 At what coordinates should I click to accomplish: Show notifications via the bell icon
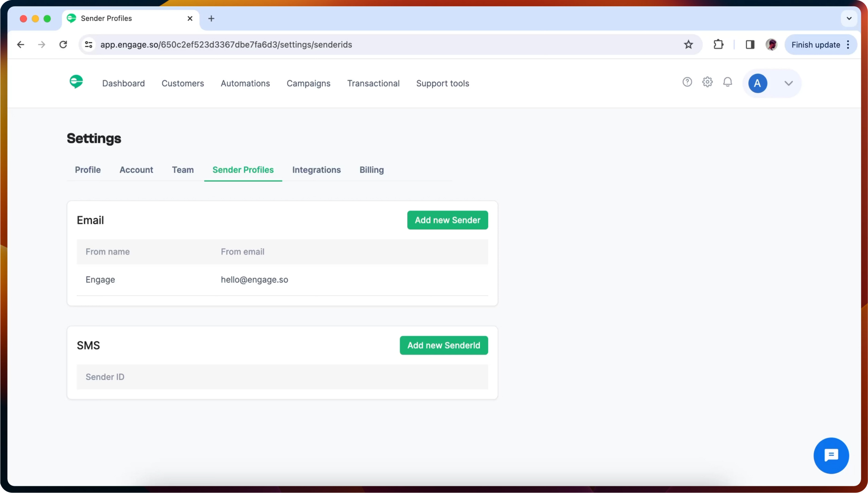(728, 82)
